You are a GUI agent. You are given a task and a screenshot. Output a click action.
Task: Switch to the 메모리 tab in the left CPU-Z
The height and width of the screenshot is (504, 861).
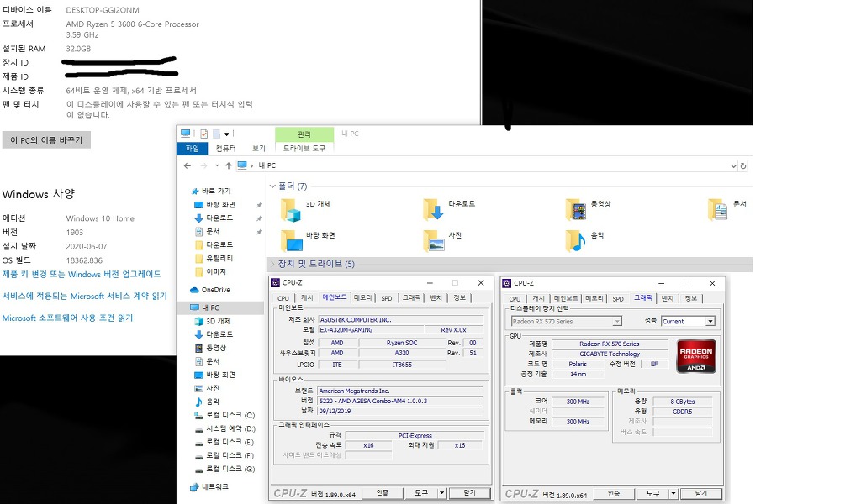[x=363, y=298]
